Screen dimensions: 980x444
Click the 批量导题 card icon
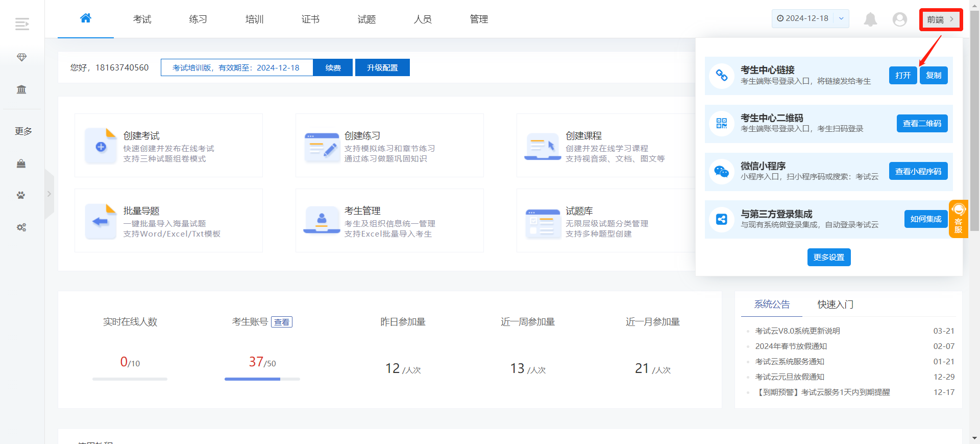tap(101, 221)
